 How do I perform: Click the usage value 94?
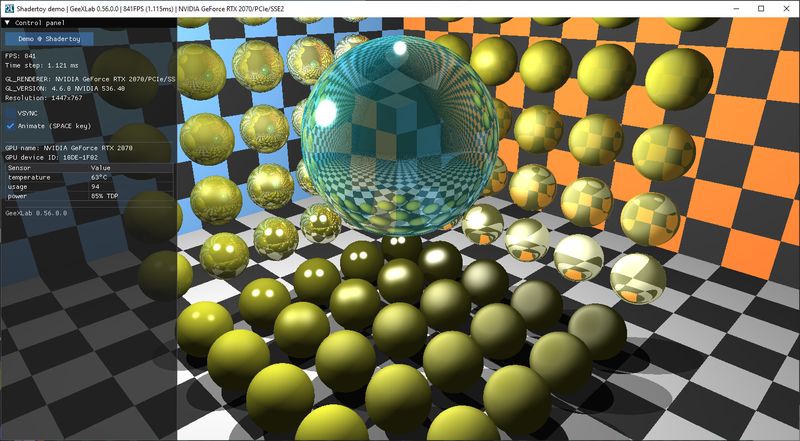click(x=95, y=187)
